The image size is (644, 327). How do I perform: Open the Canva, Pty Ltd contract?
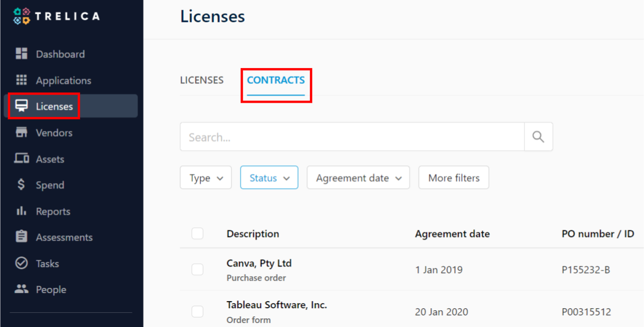[259, 263]
